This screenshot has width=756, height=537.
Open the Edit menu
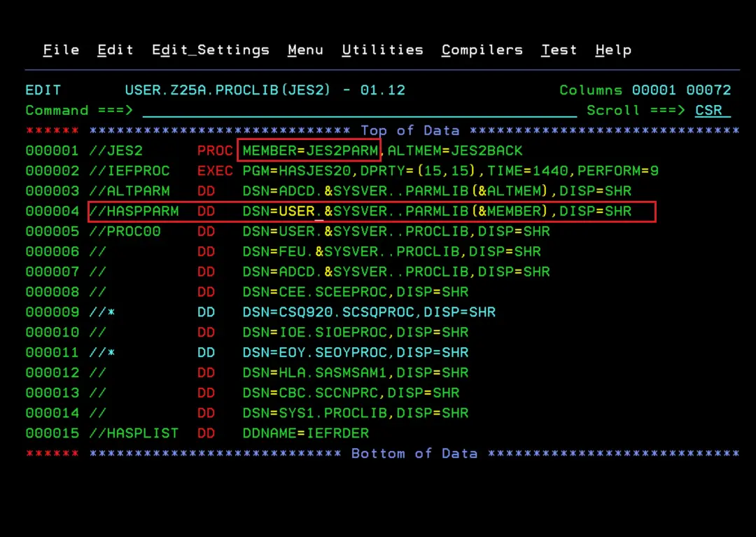pos(115,50)
